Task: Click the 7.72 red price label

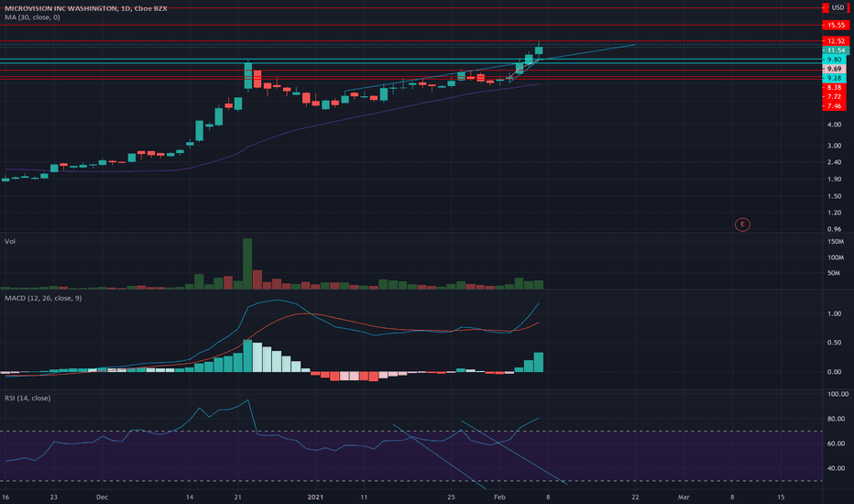Action: [x=834, y=96]
